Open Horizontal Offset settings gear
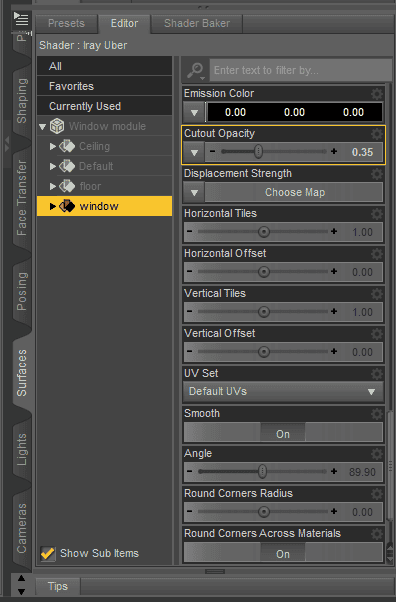 coord(377,253)
